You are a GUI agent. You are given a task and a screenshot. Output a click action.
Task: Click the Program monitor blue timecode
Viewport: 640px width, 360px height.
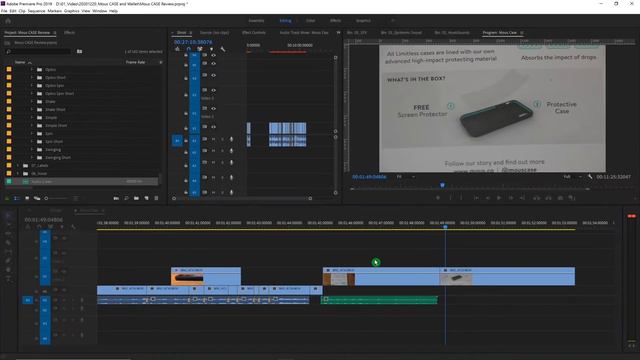(x=369, y=177)
